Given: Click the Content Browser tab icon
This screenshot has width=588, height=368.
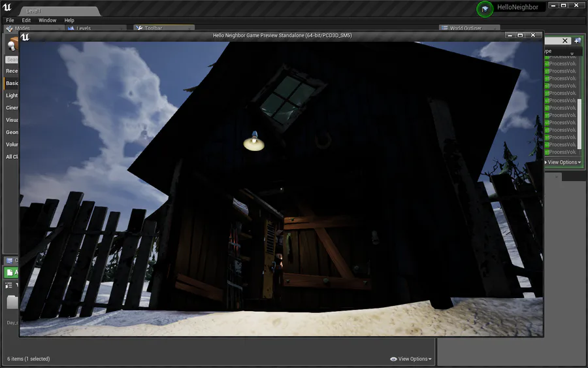Looking at the screenshot, I should [x=10, y=260].
